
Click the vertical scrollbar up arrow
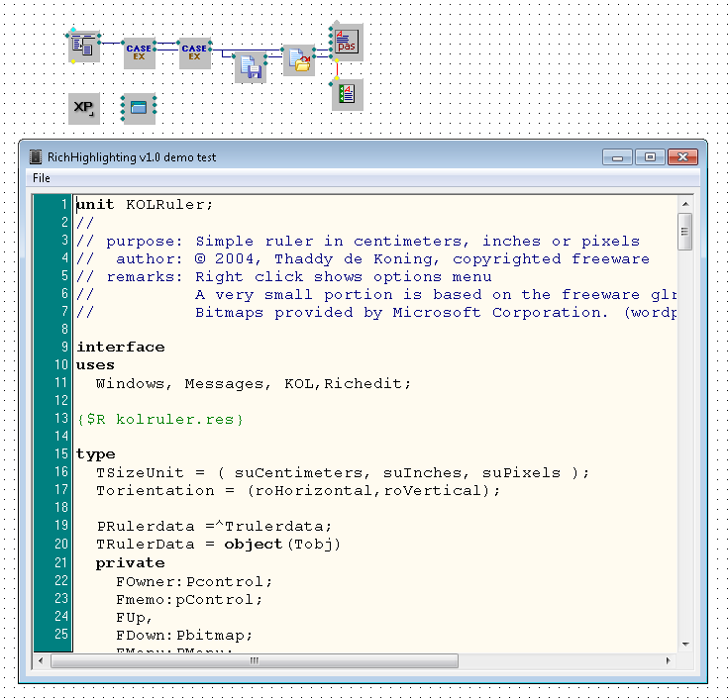tap(684, 203)
